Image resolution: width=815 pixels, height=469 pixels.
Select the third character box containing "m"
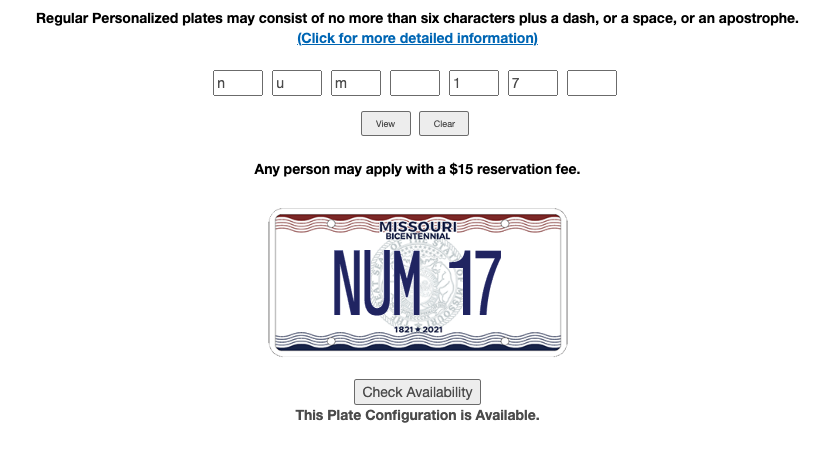tap(356, 83)
